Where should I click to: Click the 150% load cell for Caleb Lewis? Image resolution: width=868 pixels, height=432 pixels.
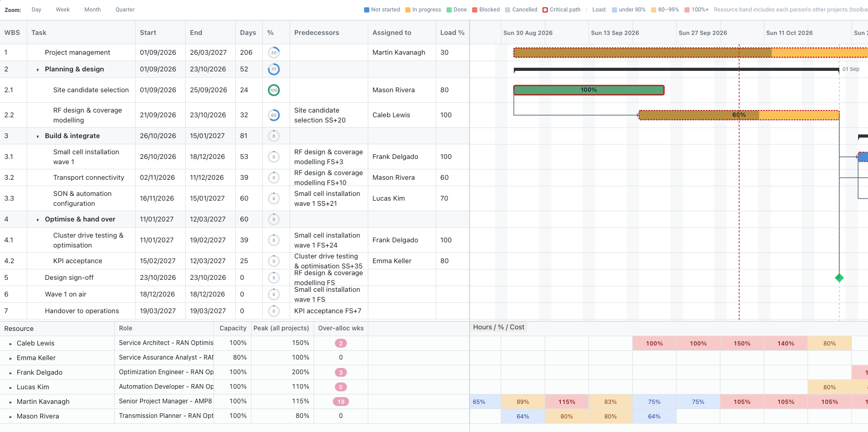click(x=742, y=343)
